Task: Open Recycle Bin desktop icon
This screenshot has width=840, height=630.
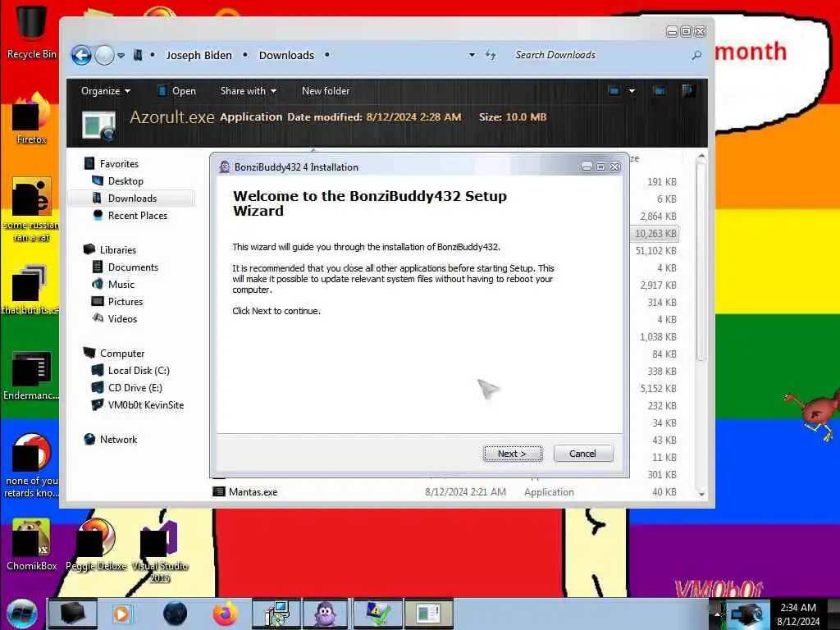Action: pos(31,31)
